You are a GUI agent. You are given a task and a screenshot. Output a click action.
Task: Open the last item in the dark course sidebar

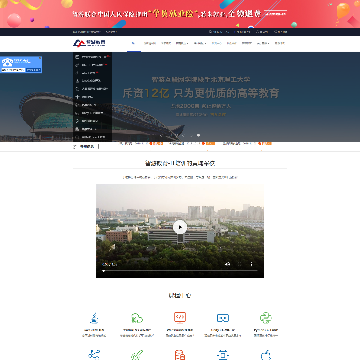coord(92,137)
